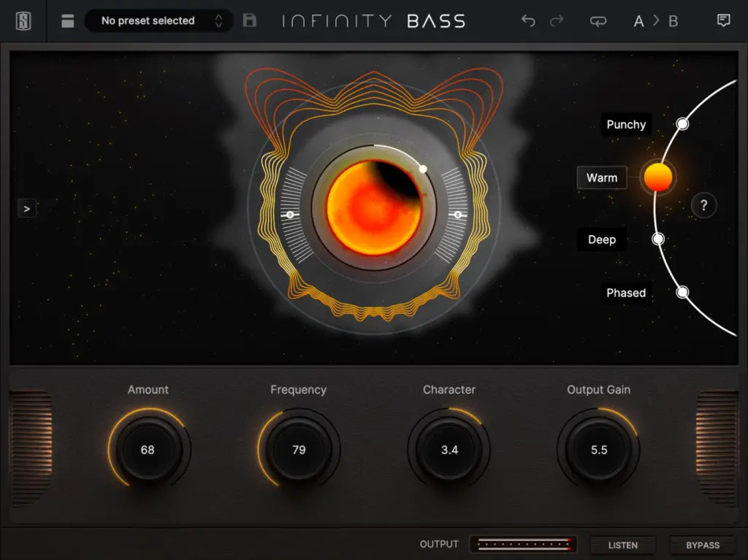This screenshot has width=748, height=560.
Task: Click the question mark help icon
Action: pyautogui.click(x=703, y=206)
